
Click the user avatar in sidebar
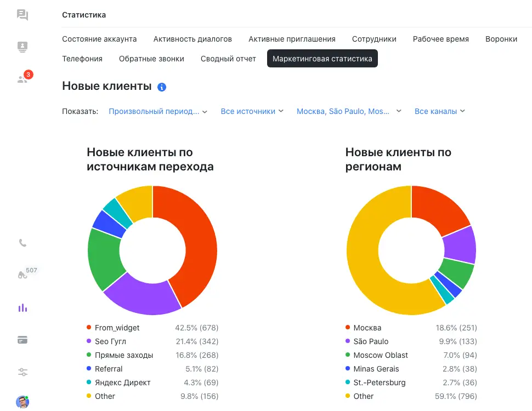(x=22, y=402)
